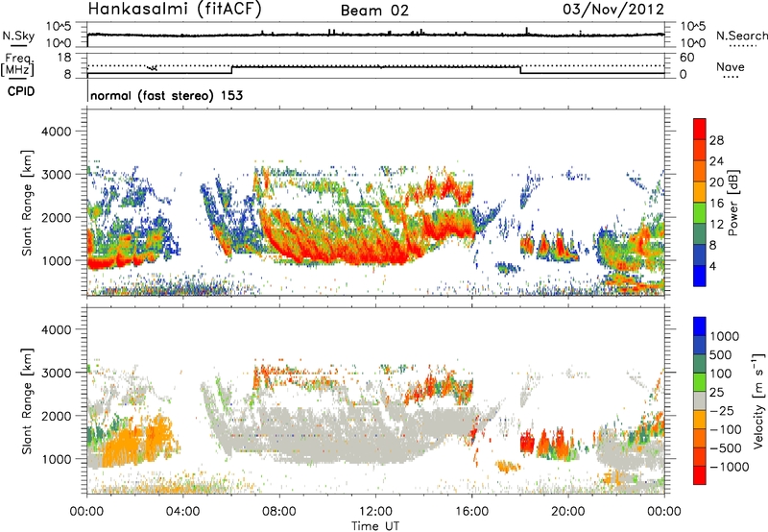This screenshot has height=532, width=768.
Task: Click the 20 dB colorbar label
Action: (x=716, y=182)
